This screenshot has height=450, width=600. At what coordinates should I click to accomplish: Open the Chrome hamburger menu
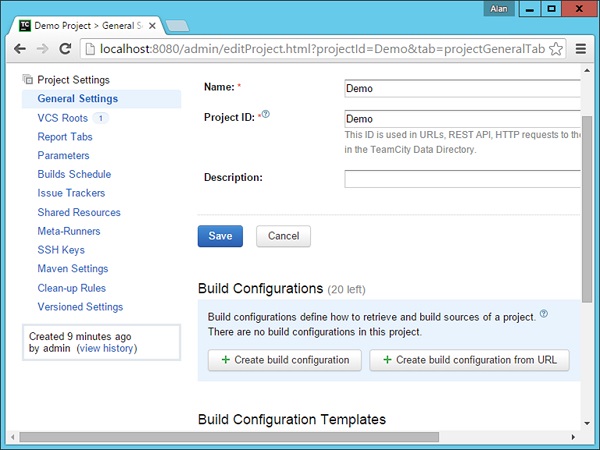coord(581,49)
